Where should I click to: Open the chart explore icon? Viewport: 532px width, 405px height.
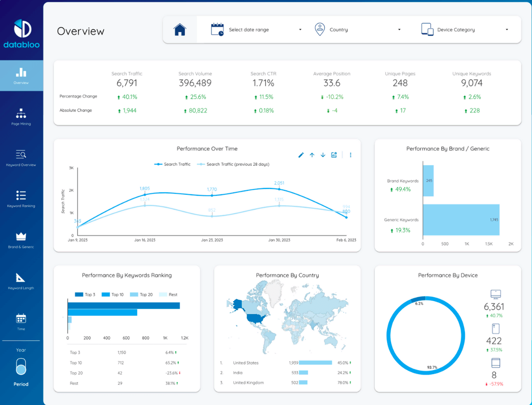tap(334, 155)
